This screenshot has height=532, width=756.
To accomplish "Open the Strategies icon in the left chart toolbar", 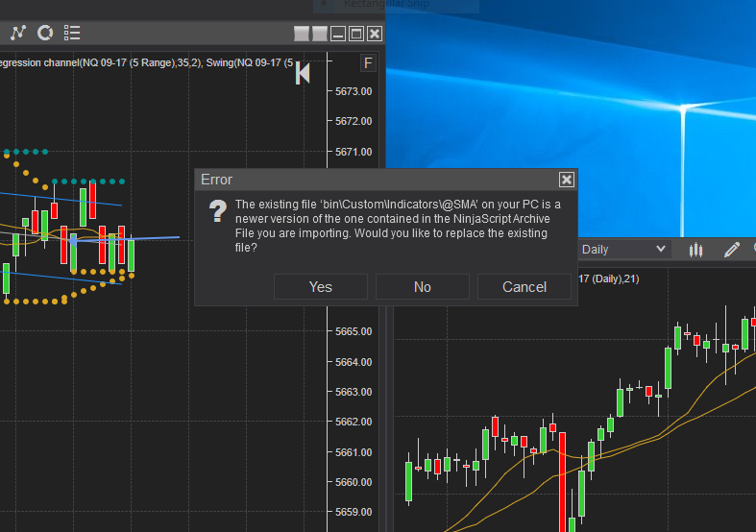I will [x=18, y=33].
